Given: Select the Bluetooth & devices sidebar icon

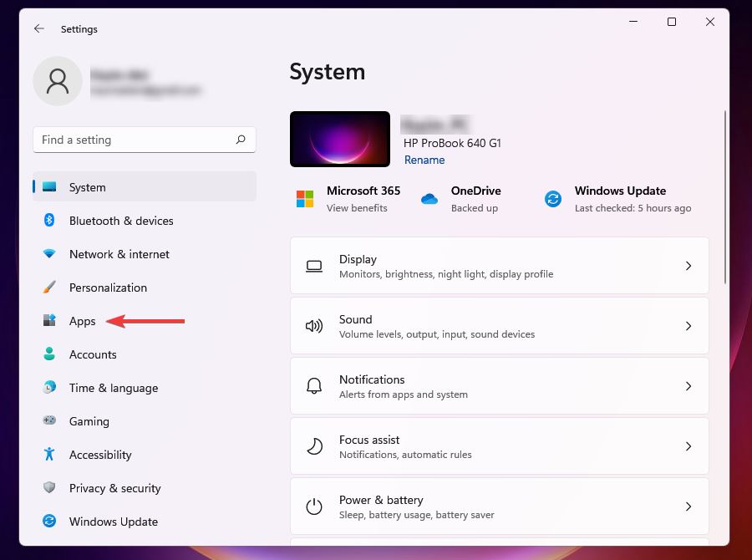Looking at the screenshot, I should click(x=49, y=221).
